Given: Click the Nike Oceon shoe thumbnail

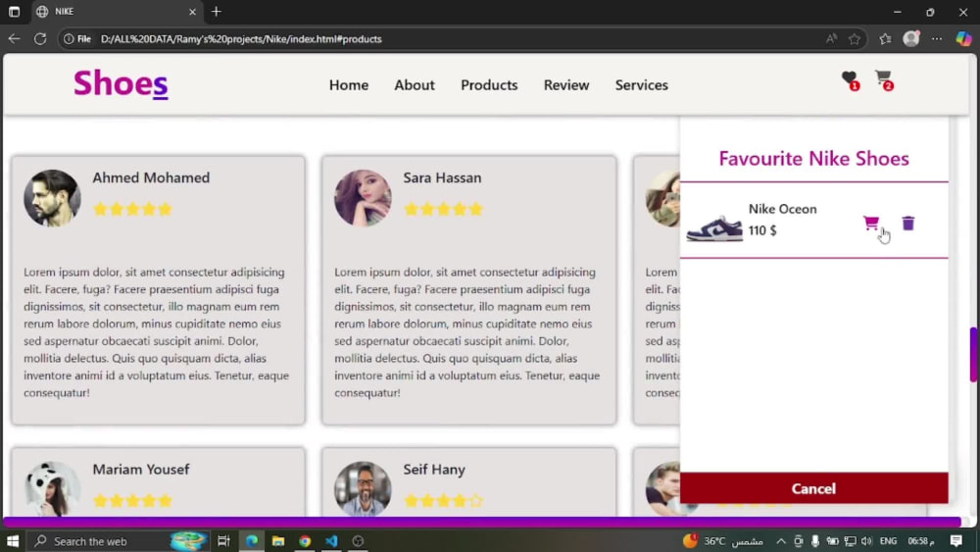Looking at the screenshot, I should 714,228.
